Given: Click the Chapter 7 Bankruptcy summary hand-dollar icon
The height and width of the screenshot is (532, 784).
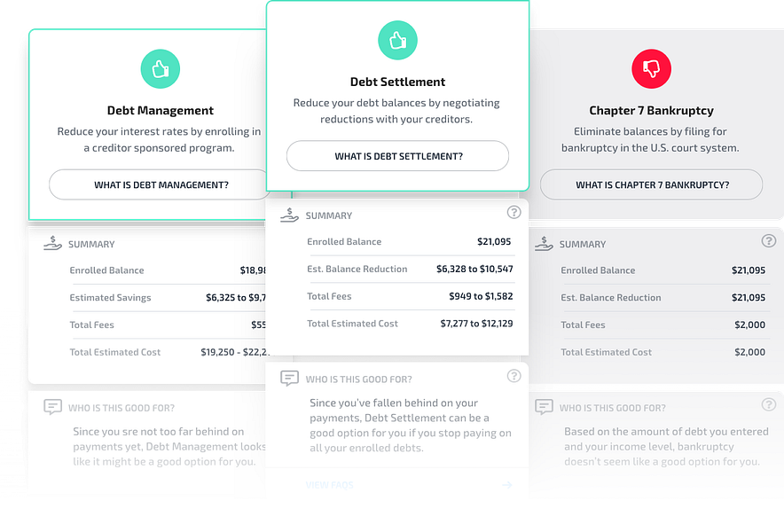Looking at the screenshot, I should (x=544, y=244).
